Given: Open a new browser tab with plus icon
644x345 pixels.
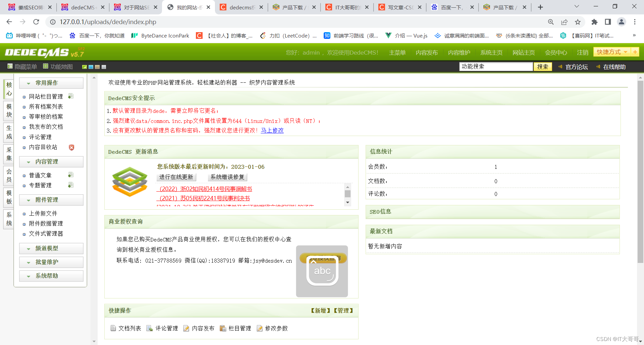Looking at the screenshot, I should [x=540, y=7].
